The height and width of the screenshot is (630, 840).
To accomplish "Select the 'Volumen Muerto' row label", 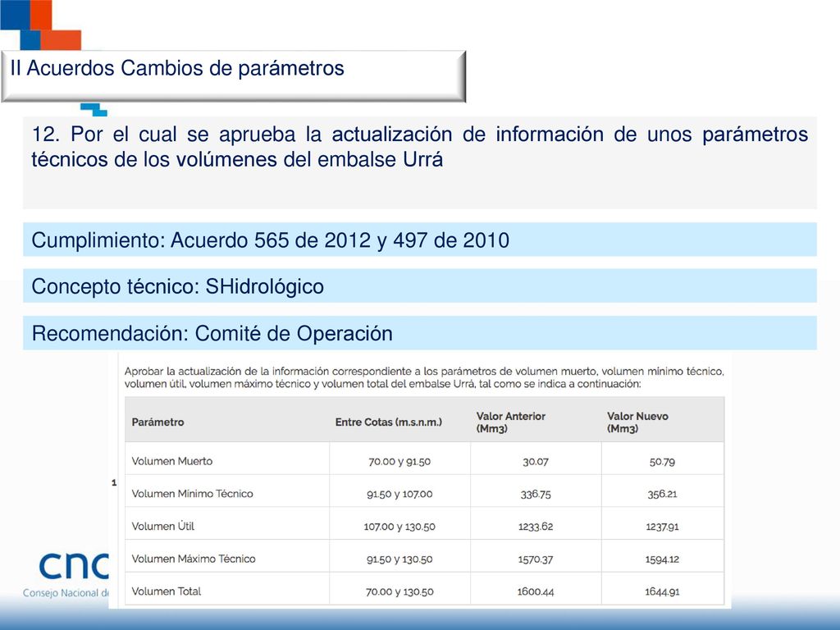I will 172,461.
